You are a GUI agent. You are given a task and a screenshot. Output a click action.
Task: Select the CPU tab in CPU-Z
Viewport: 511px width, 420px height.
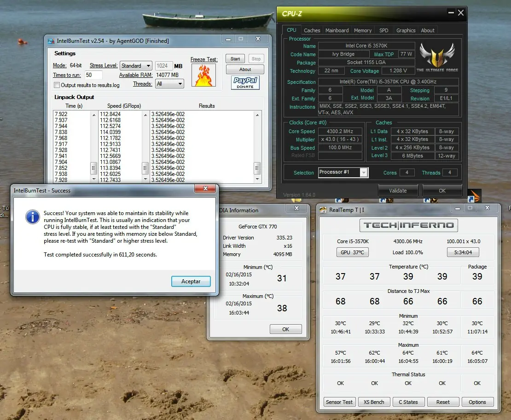tap(291, 30)
